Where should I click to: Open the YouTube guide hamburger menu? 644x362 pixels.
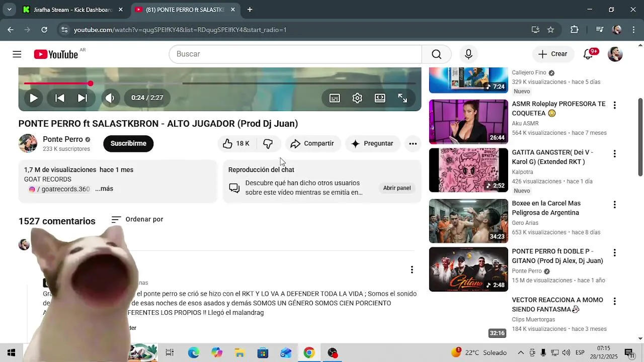17,54
